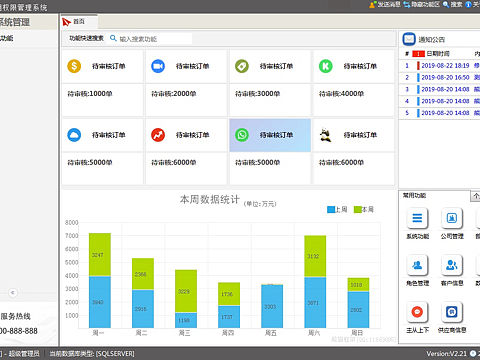Click green 3247 bar segment for 周一

(100, 255)
